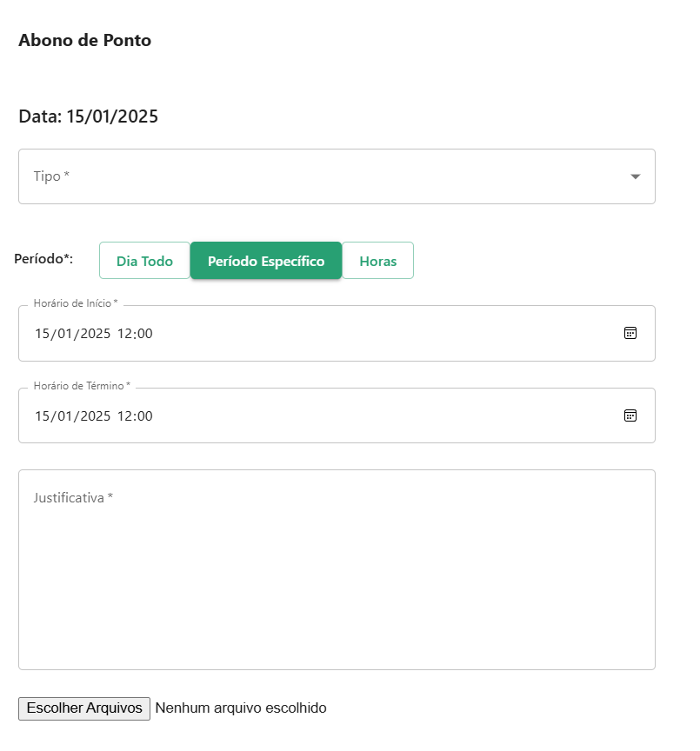The height and width of the screenshot is (751, 700).
Task: Open calendar picker for Horário de Início
Action: click(630, 333)
